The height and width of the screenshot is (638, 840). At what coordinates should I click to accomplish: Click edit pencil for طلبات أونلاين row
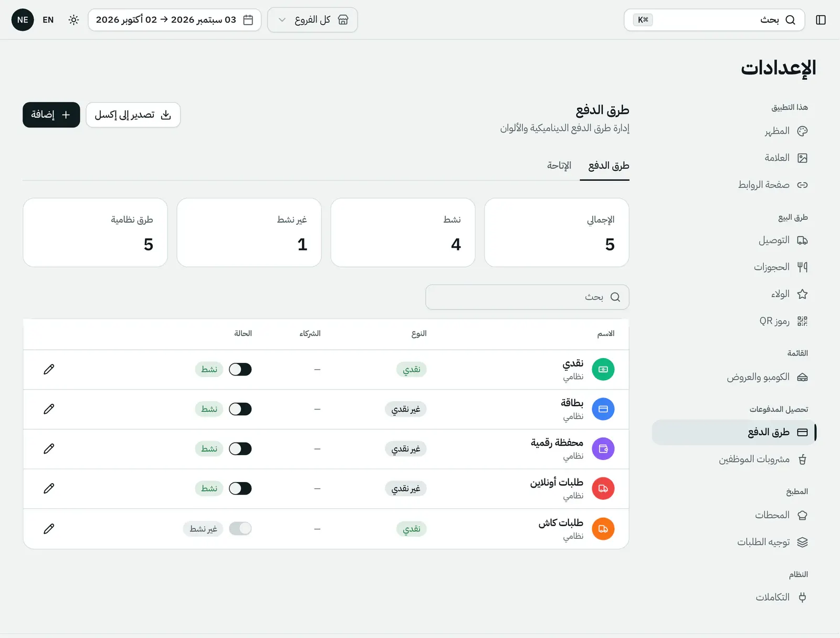coord(49,488)
